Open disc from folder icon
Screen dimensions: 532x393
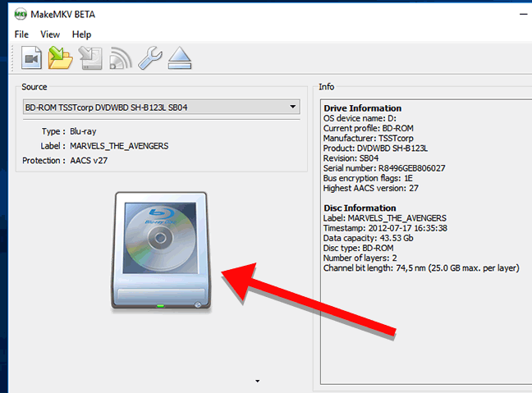pyautogui.click(x=61, y=58)
